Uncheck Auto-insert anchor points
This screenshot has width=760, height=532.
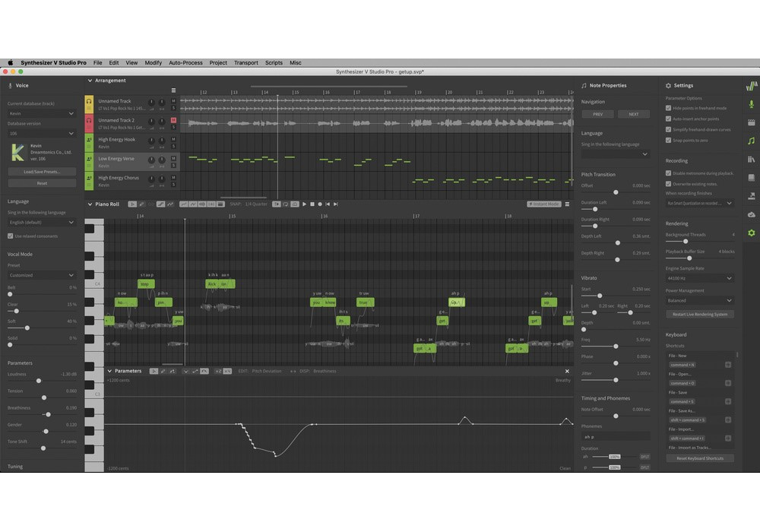(668, 119)
